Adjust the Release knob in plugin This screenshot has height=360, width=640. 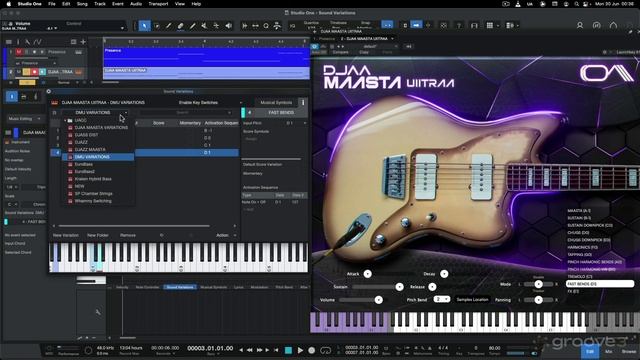point(432,287)
